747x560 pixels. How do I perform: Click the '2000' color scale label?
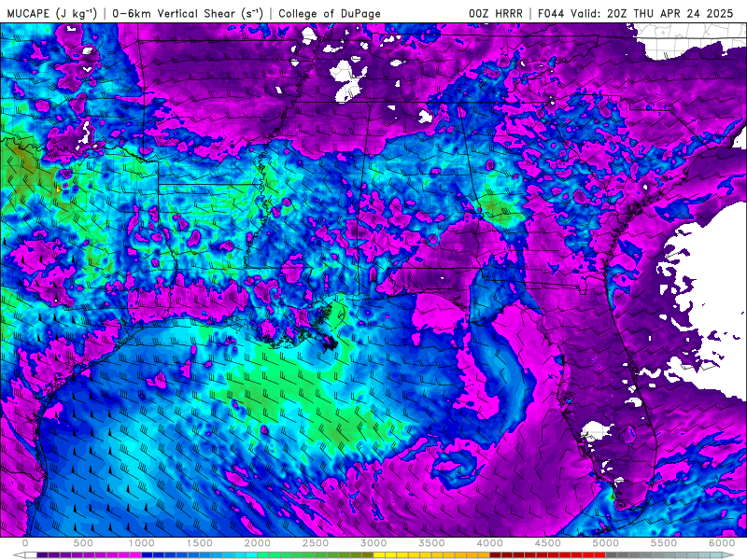(258, 543)
